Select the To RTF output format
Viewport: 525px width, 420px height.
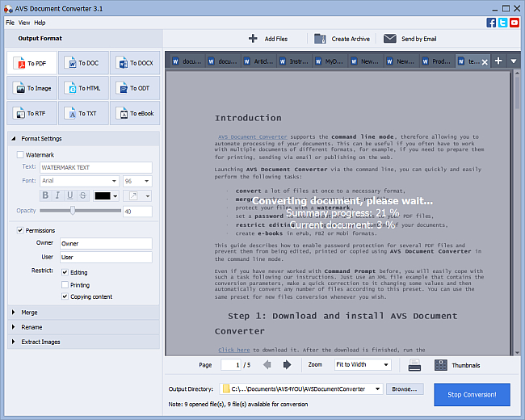(31, 113)
